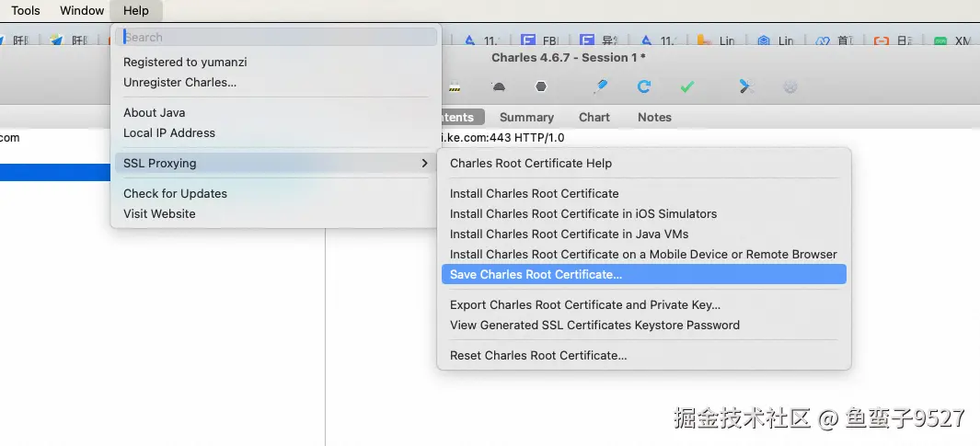
Task: Open the XM bookmark in browser bar
Action: coord(951,40)
